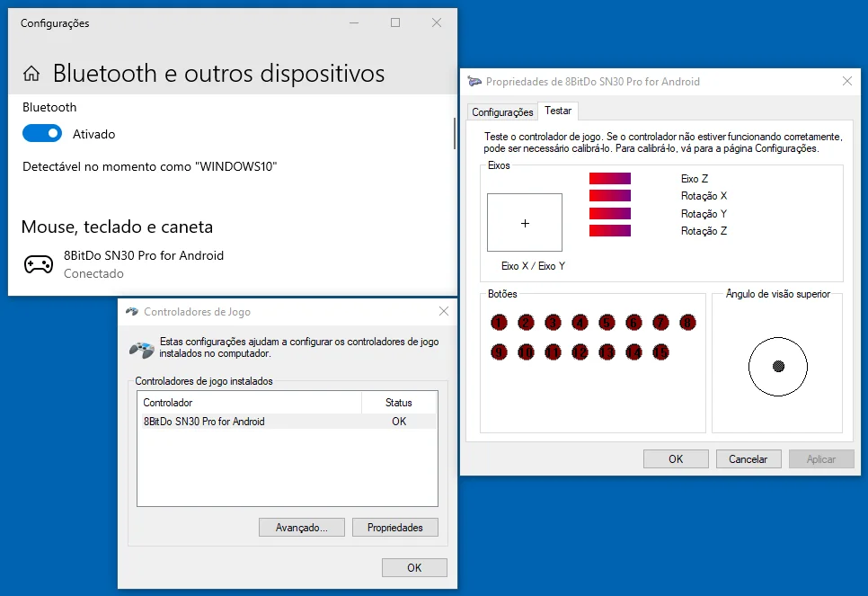The height and width of the screenshot is (596, 868).
Task: Click the gamepad icon in Propriedades title bar
Action: [474, 82]
